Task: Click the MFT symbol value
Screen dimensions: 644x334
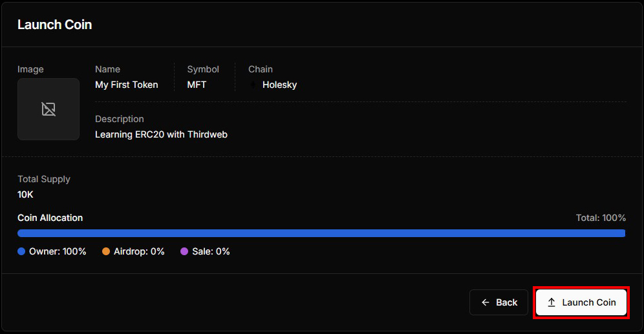Action: click(197, 85)
